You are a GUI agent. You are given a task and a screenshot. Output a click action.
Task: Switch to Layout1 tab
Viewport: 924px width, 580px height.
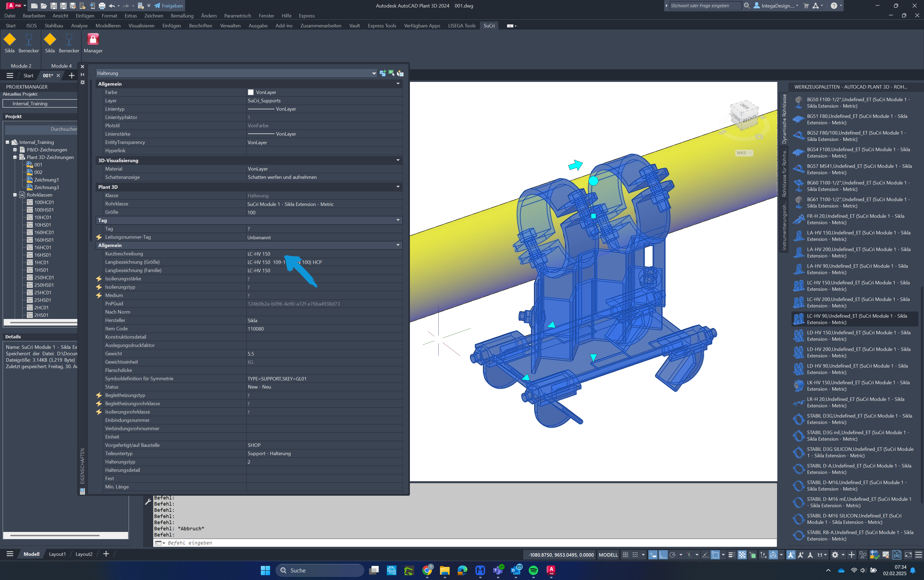(x=57, y=554)
